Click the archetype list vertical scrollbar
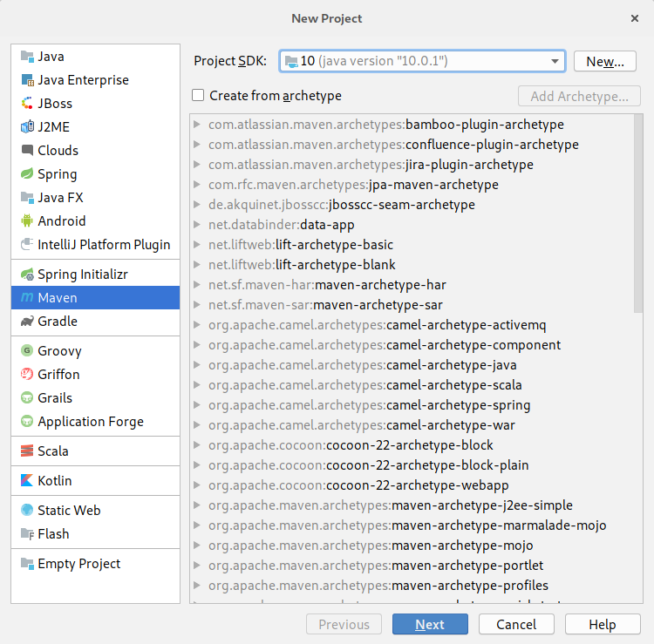The width and height of the screenshot is (654, 644). tap(638, 218)
